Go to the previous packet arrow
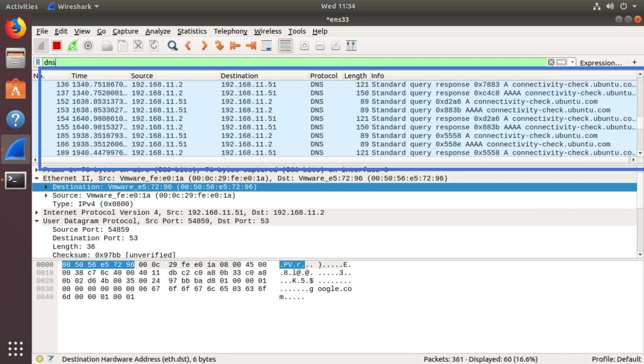This screenshot has width=644, height=364. pos(188,46)
